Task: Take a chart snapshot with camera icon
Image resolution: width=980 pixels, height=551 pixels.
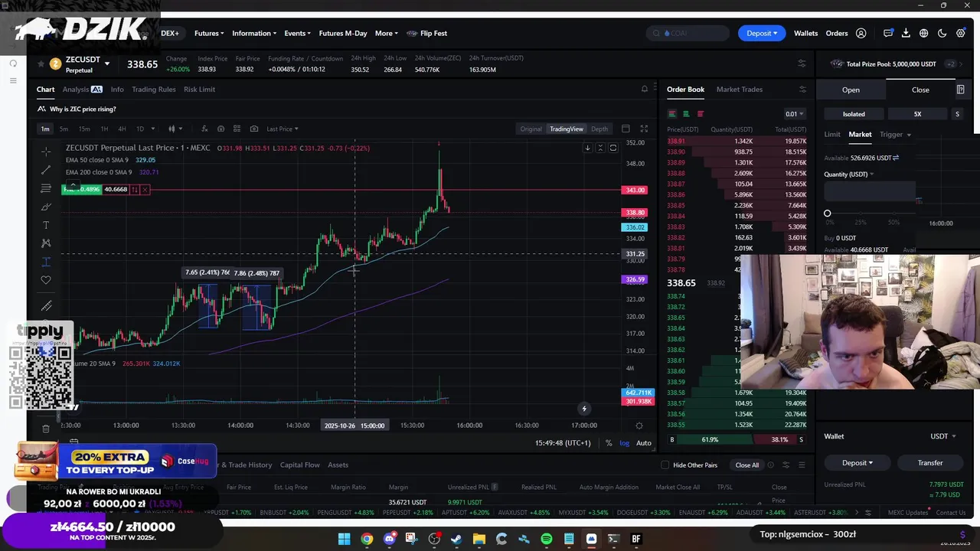Action: point(253,129)
